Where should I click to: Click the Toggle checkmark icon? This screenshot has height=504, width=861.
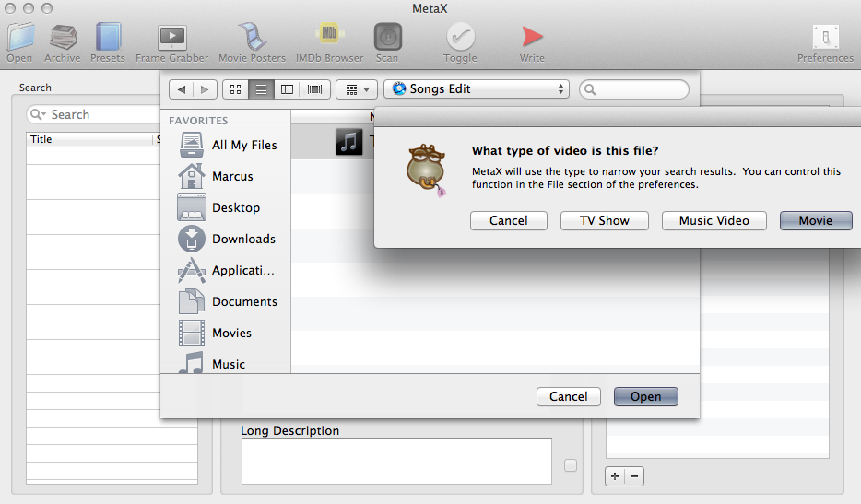tap(460, 38)
